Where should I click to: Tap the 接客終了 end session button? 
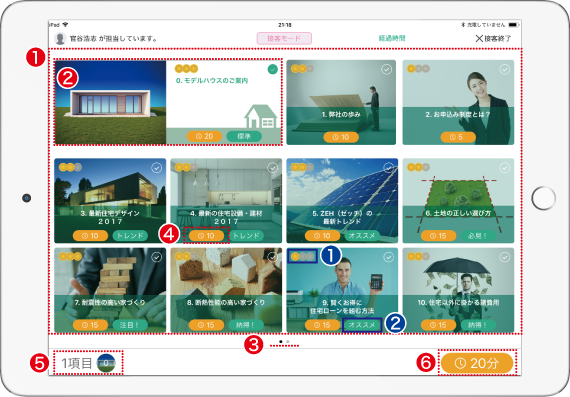[493, 38]
